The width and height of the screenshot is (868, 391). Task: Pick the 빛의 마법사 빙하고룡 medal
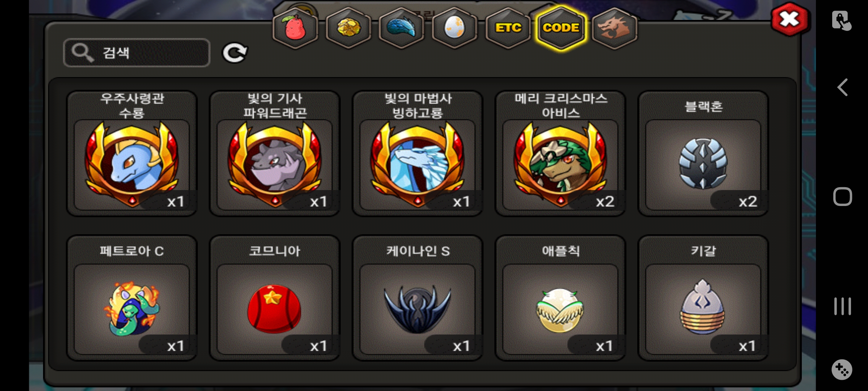click(x=418, y=154)
